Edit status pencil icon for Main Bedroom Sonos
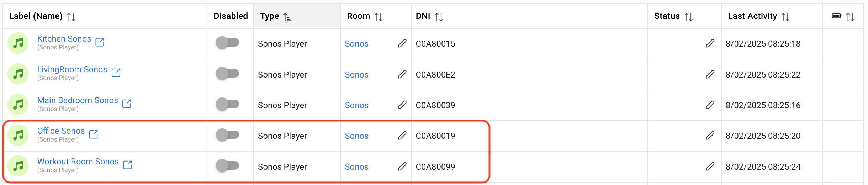This screenshot has height=185, width=868. [710, 105]
